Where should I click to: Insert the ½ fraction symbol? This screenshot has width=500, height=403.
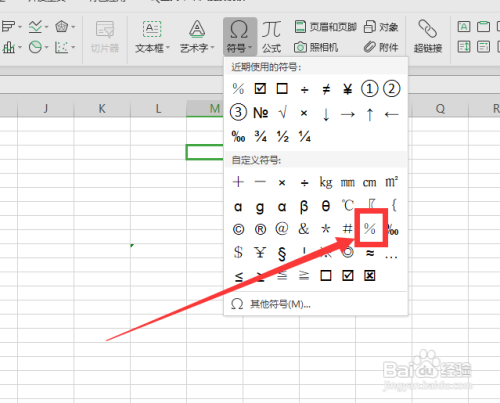[282, 136]
